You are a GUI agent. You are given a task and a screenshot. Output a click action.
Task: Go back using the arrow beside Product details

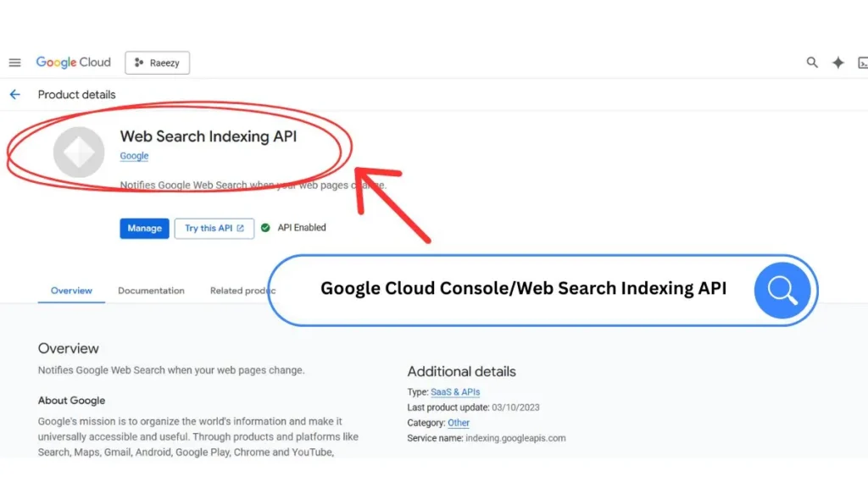tap(15, 95)
